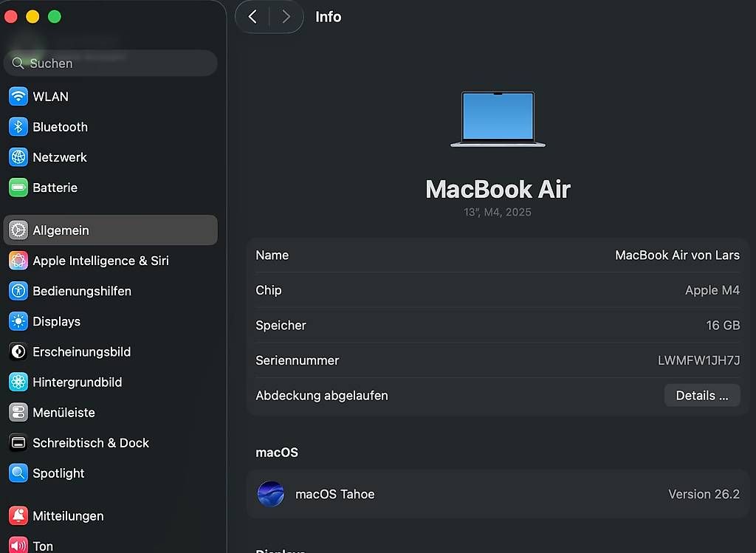Click the Abdeckung abgelaufen label
The height and width of the screenshot is (553, 756).
point(322,396)
